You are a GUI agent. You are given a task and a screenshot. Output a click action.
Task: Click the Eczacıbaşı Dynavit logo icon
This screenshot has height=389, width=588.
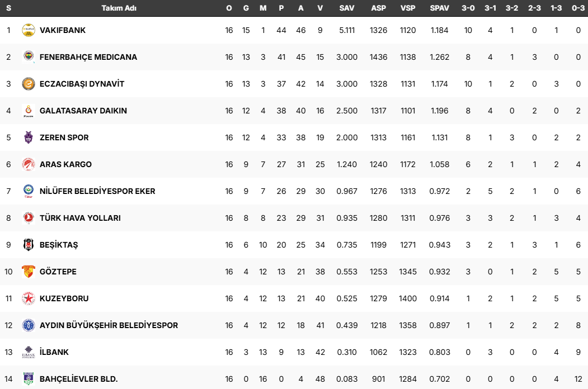[x=29, y=84]
